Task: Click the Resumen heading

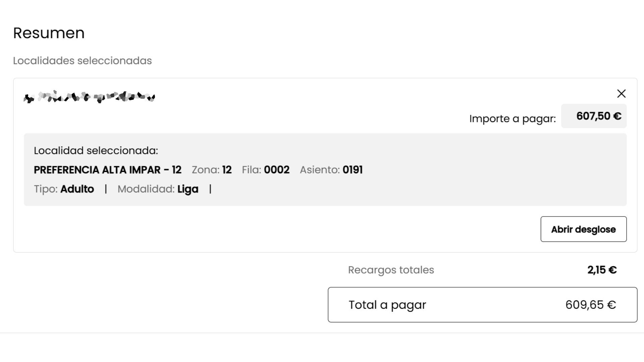Action: point(49,33)
